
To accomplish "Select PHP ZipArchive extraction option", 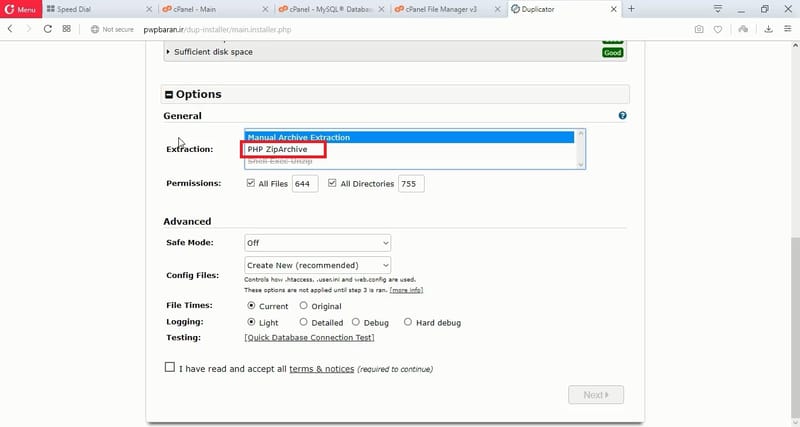I will tap(409, 149).
